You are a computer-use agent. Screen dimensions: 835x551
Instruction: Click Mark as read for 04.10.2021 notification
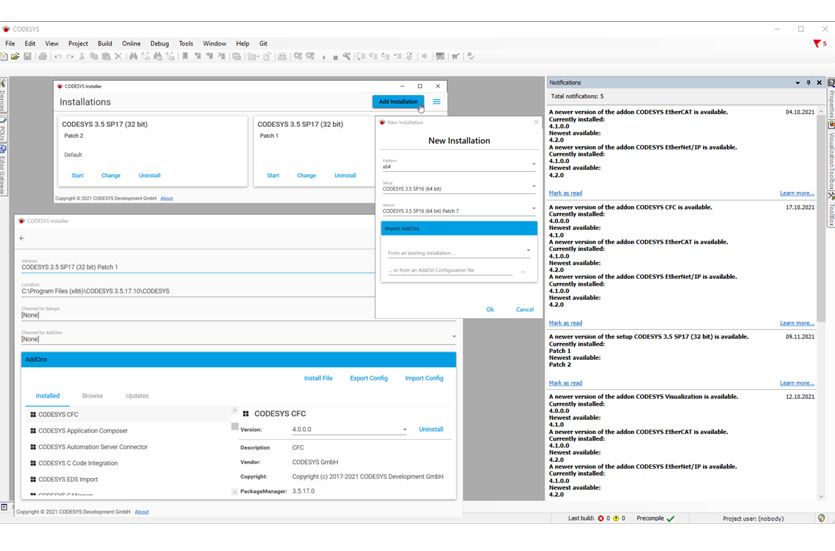[566, 194]
